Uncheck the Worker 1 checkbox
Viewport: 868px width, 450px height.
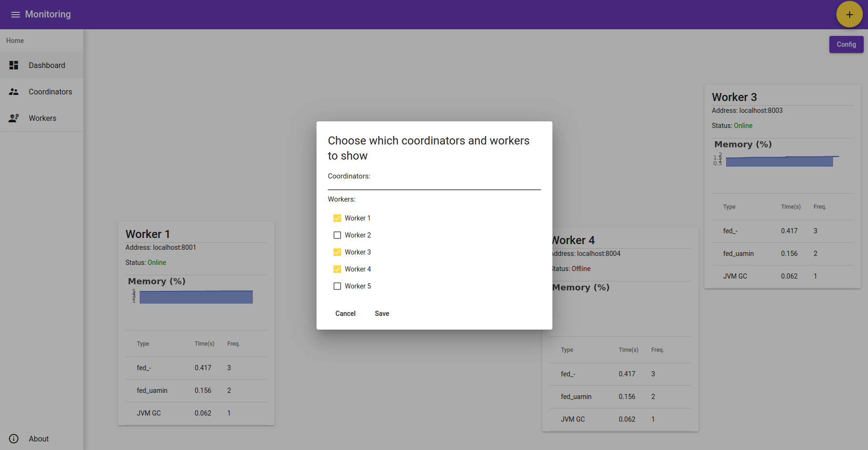(337, 218)
